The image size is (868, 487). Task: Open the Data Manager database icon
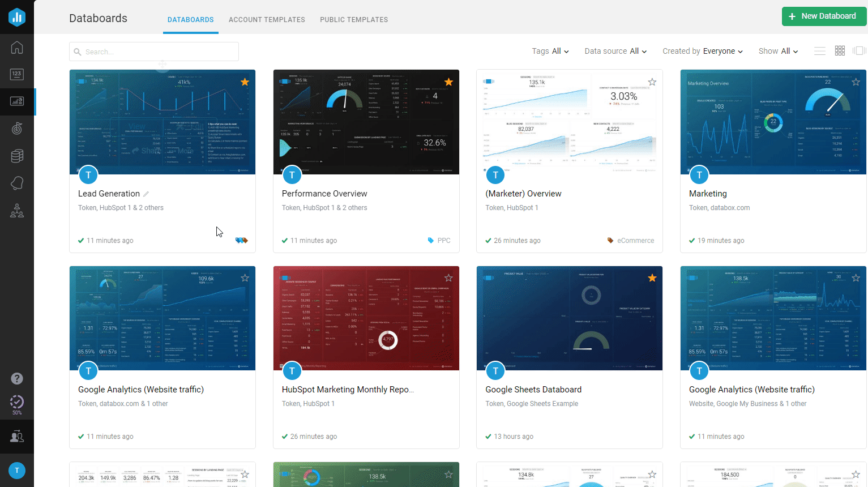(x=17, y=156)
